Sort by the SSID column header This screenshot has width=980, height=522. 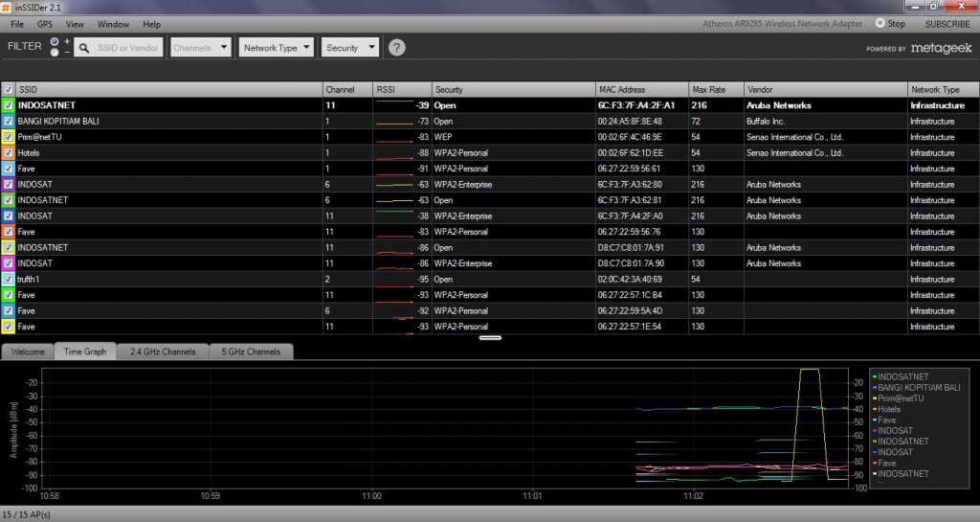coord(168,89)
